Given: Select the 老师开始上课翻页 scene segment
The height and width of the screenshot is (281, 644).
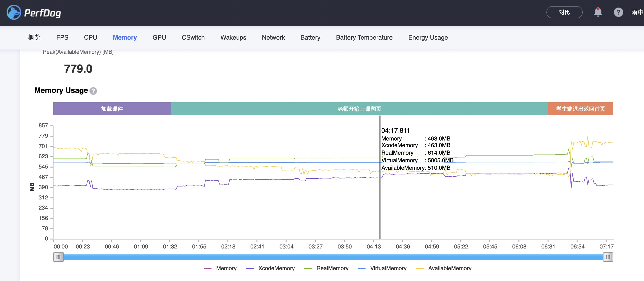Looking at the screenshot, I should pyautogui.click(x=359, y=109).
